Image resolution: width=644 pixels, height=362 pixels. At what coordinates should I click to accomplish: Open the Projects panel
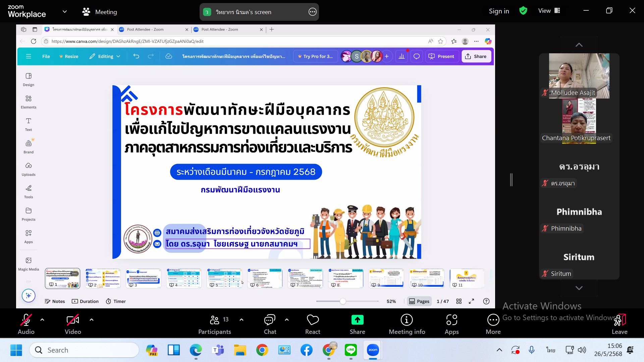click(x=29, y=215)
